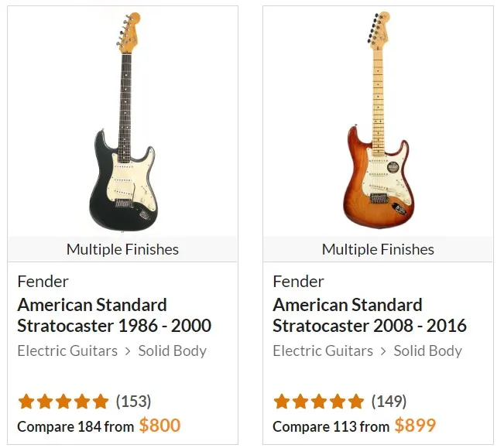Click Compare 184 from text

75,426
